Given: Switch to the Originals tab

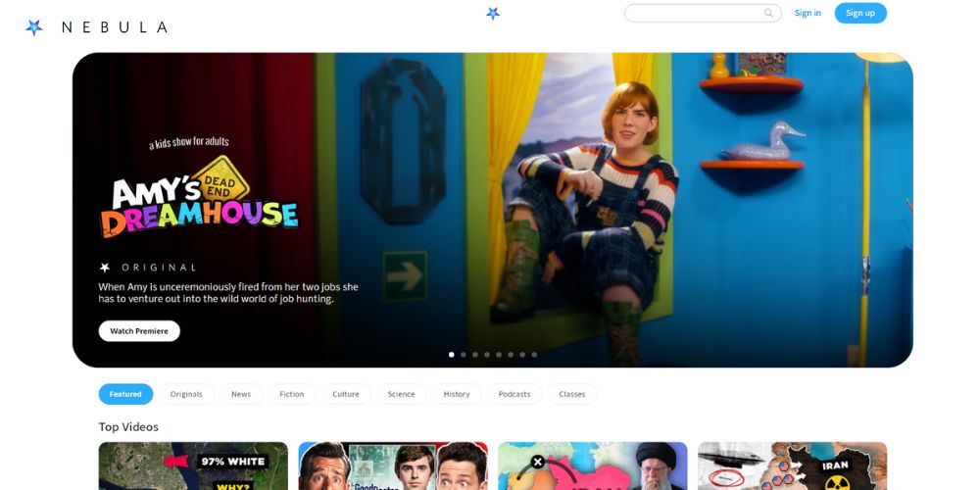Looking at the screenshot, I should point(186,394).
